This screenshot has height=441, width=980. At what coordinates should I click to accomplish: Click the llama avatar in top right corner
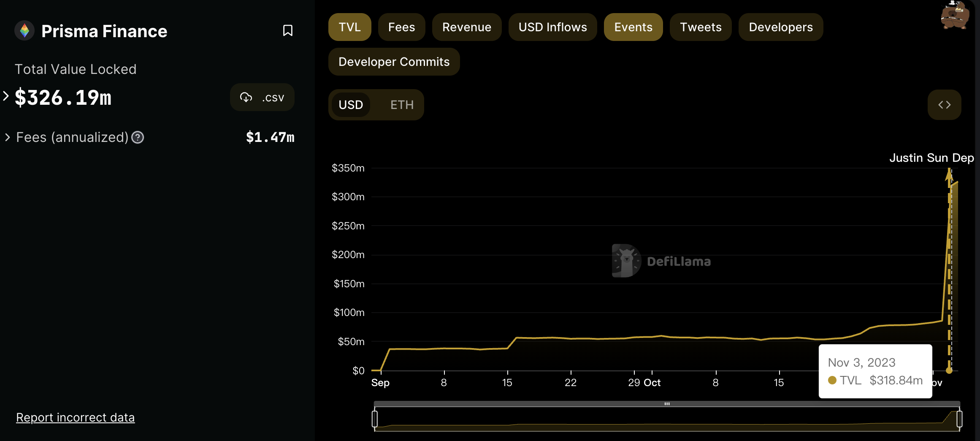pyautogui.click(x=955, y=16)
